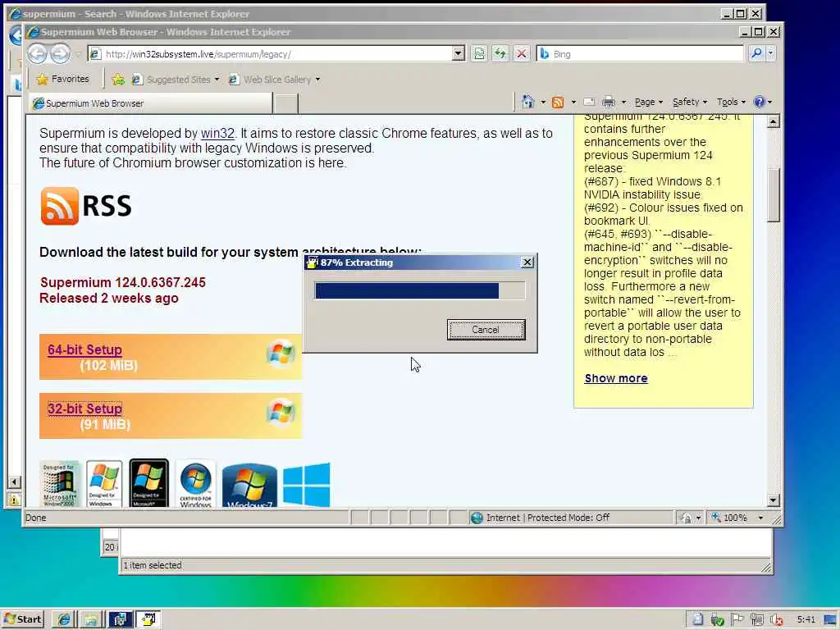Click the Internet zone globe icon in the status bar
Image resolution: width=840 pixels, height=630 pixels.
(477, 518)
